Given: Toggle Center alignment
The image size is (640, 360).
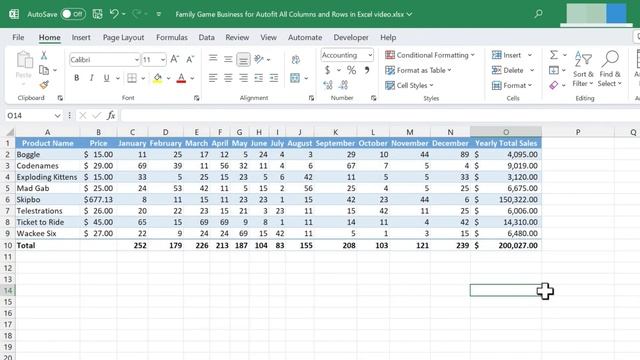Looking at the screenshot, I should [x=228, y=78].
